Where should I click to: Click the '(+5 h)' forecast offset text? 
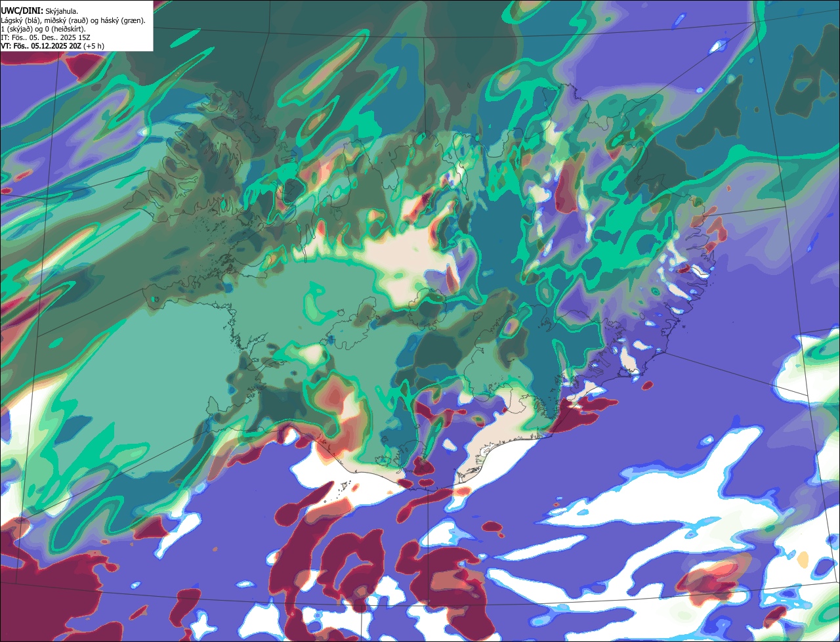[93, 46]
